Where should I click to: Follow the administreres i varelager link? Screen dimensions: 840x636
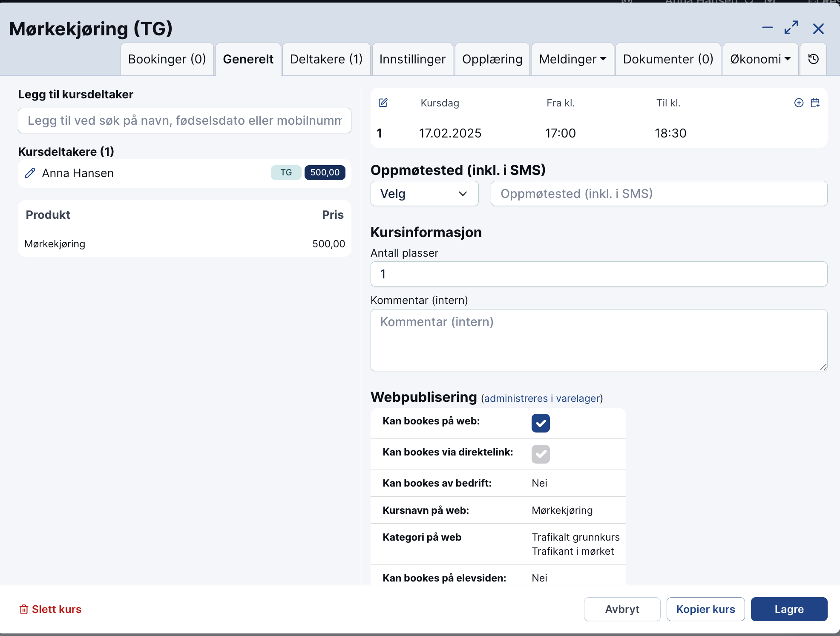point(542,398)
